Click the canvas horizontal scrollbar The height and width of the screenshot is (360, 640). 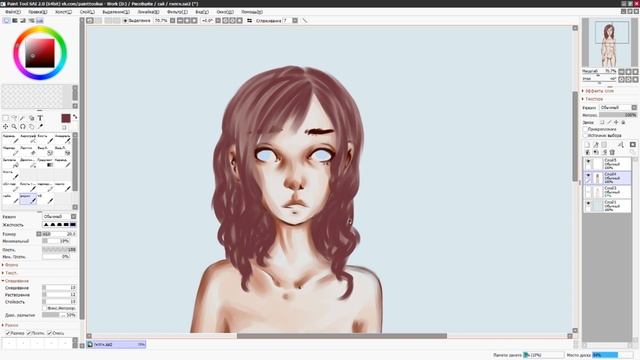click(x=342, y=336)
